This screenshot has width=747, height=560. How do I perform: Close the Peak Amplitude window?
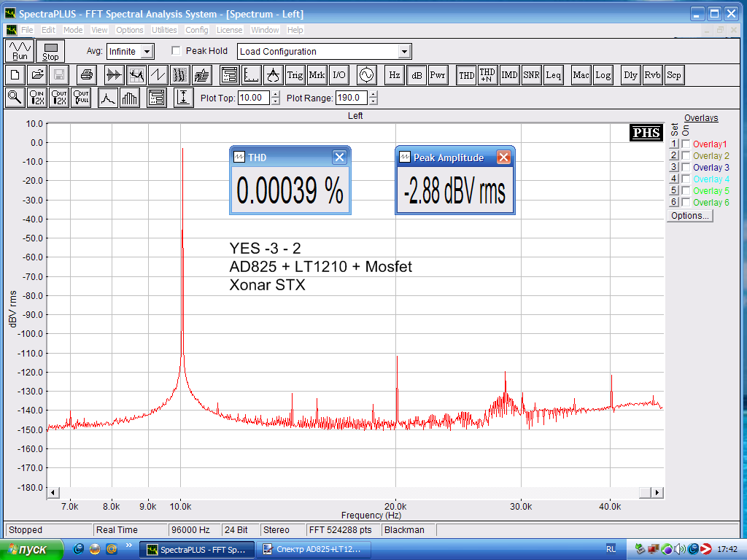click(x=503, y=157)
